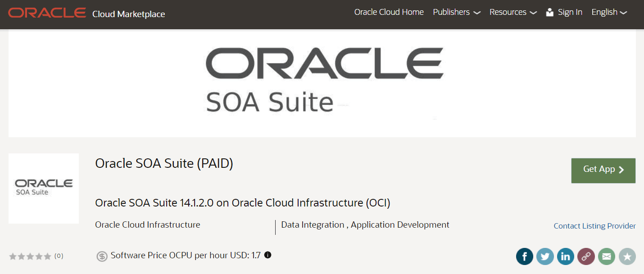Share listing on Facebook

tap(525, 256)
